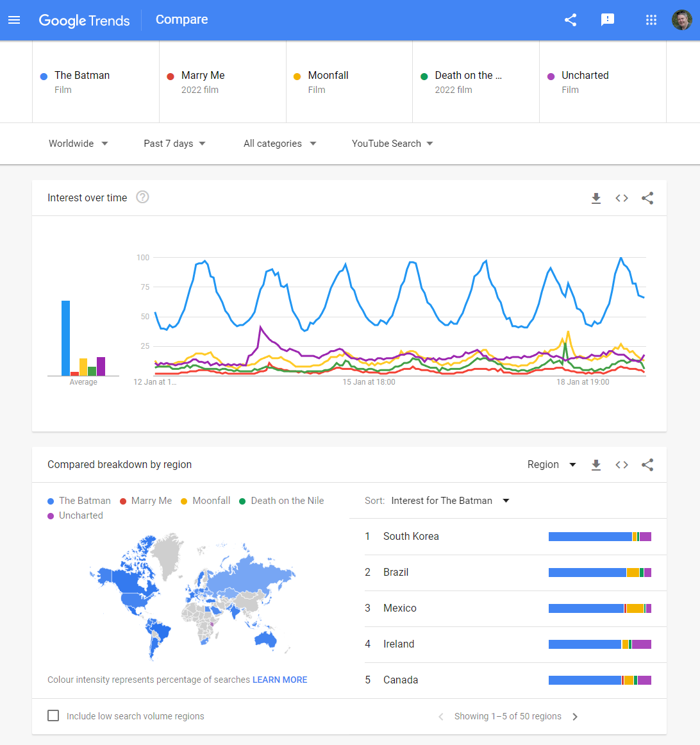
Task: Click Moonfall in map legend
Action: pyautogui.click(x=206, y=501)
